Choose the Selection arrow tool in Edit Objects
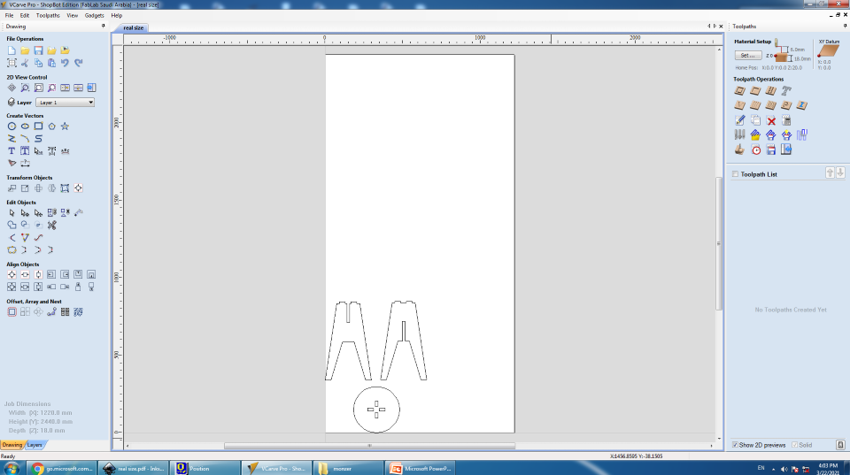 (x=11, y=213)
